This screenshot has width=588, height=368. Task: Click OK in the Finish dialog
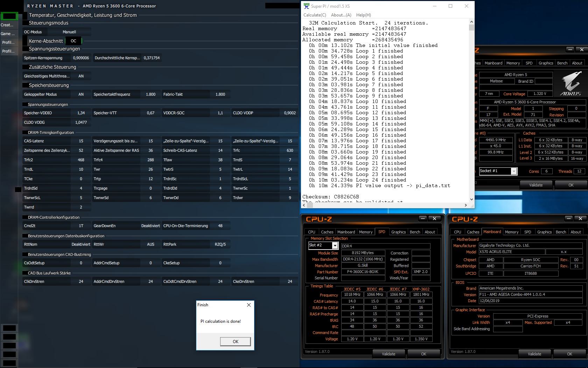[236, 342]
